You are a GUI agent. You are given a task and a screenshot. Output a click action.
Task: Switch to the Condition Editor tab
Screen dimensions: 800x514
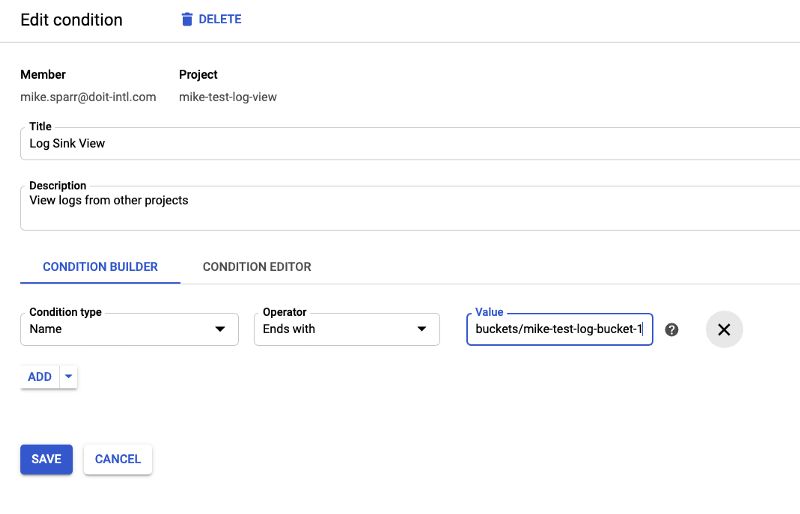pyautogui.click(x=257, y=267)
